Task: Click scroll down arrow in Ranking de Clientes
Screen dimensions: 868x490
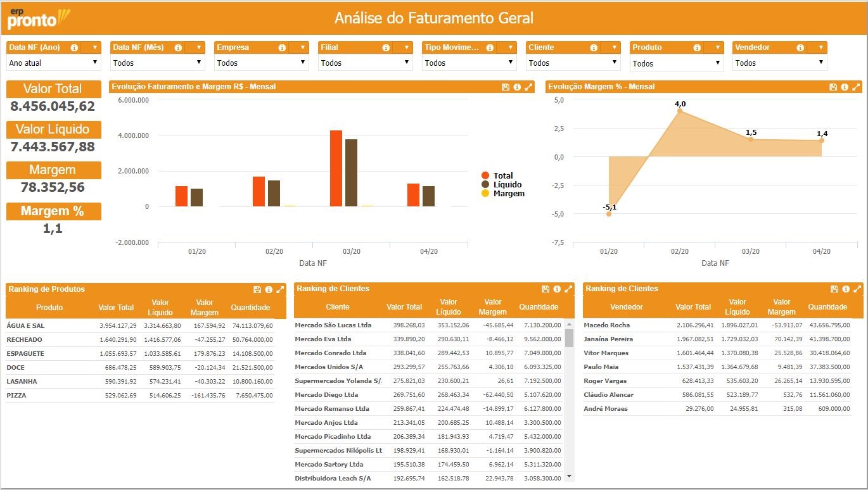Action: tap(569, 475)
